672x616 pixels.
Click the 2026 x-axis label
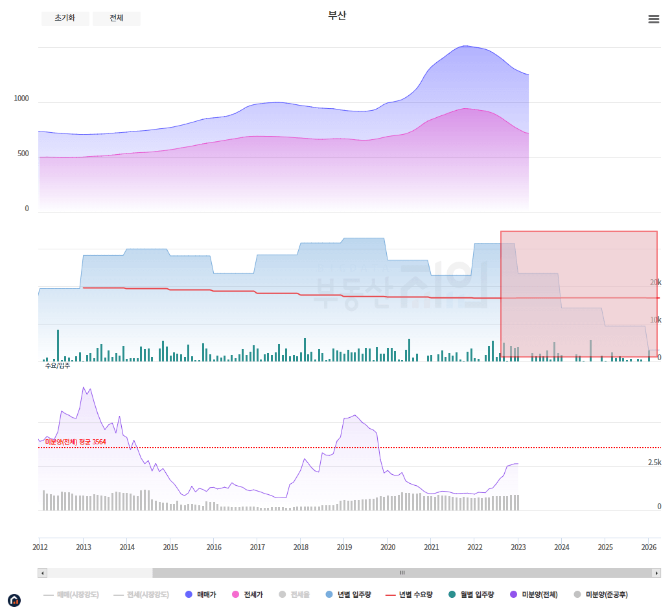[x=649, y=547]
